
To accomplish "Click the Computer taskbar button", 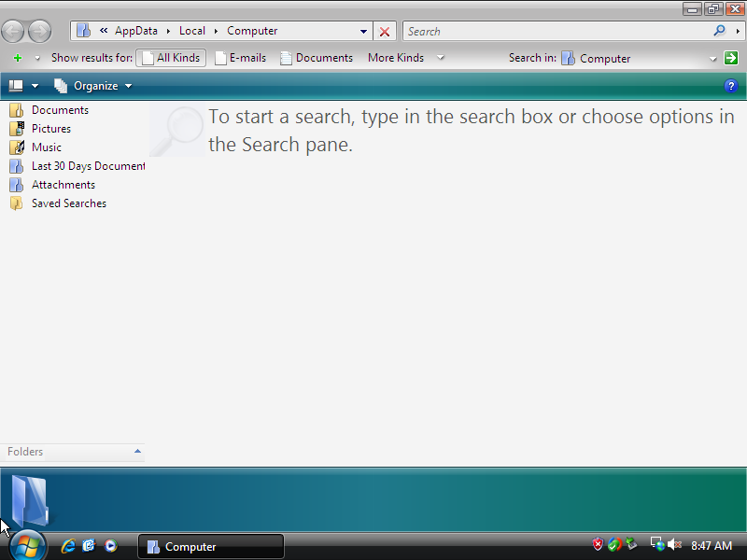I will click(x=210, y=547).
